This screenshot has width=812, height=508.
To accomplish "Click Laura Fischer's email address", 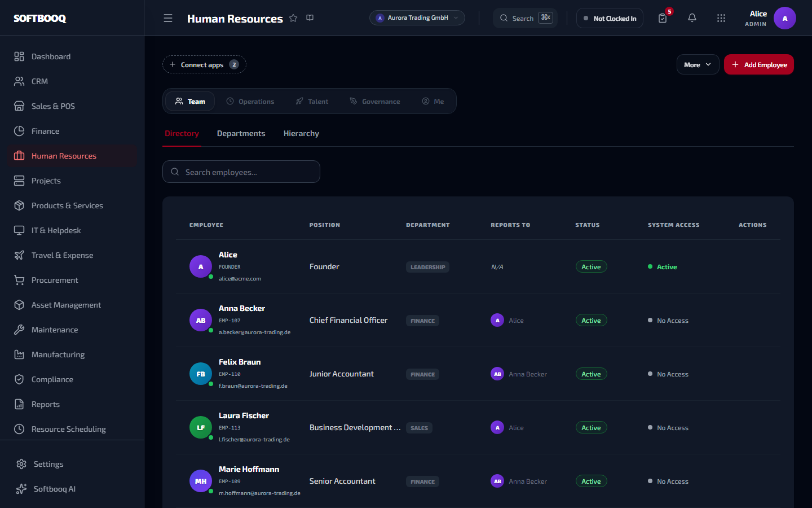I will coord(254,439).
